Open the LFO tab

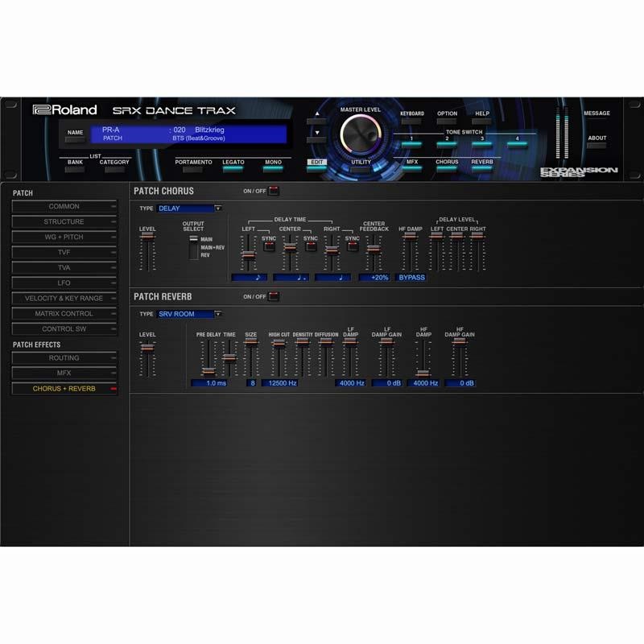[x=64, y=283]
